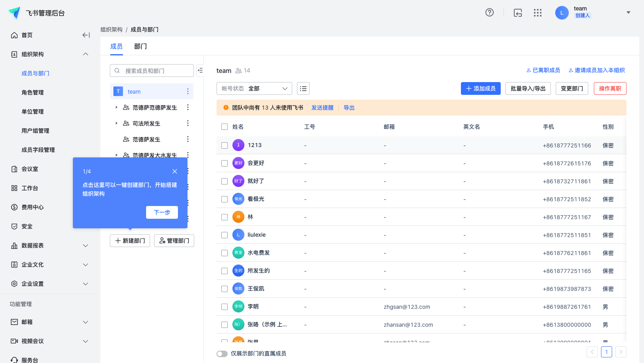
Task: Collapse 组织架构 sidebar section
Action: [x=86, y=54]
